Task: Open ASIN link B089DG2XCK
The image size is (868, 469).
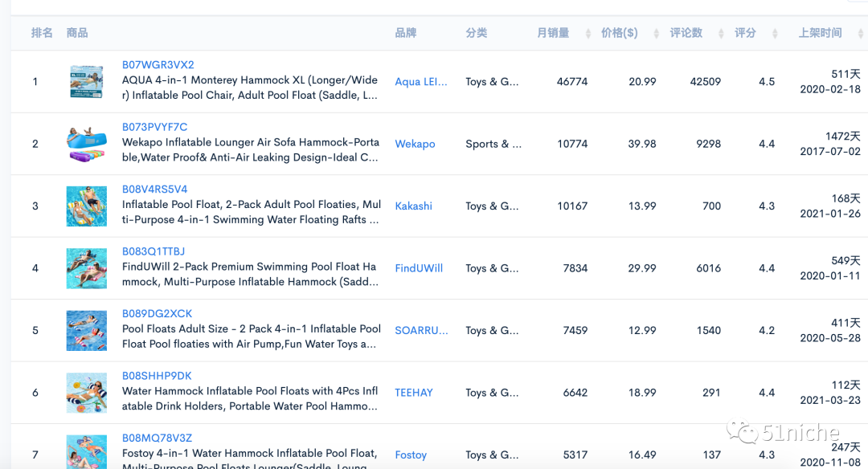Action: coord(158,313)
